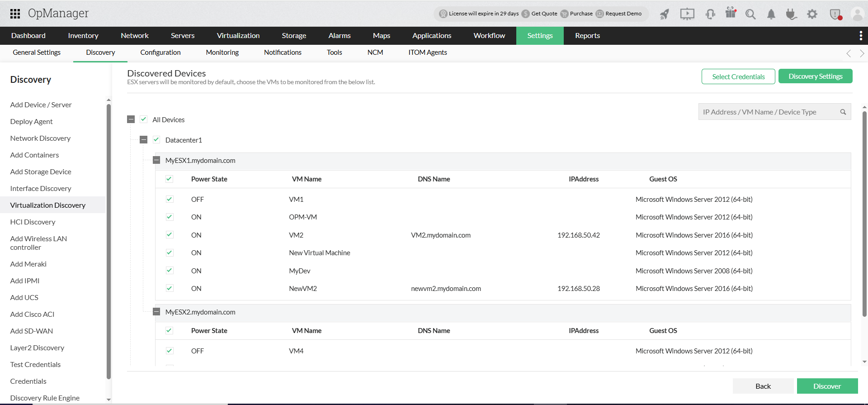Image resolution: width=868 pixels, height=405 pixels.
Task: Toggle the Datacenter1 checkbox
Action: point(156,140)
